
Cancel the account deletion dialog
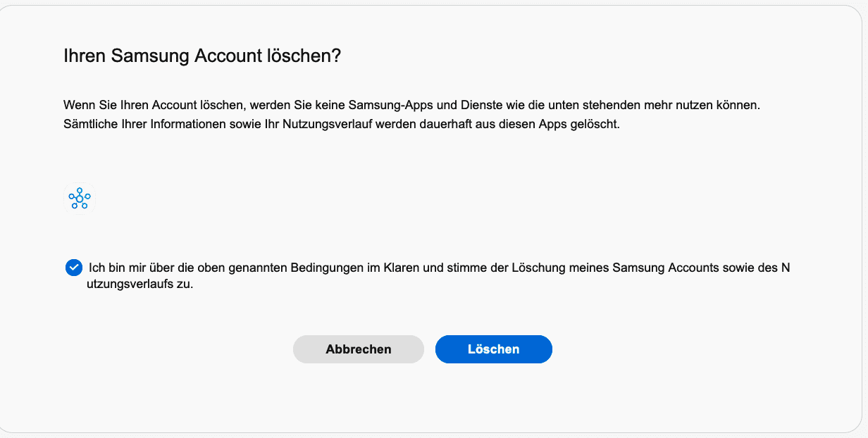pyautogui.click(x=359, y=349)
